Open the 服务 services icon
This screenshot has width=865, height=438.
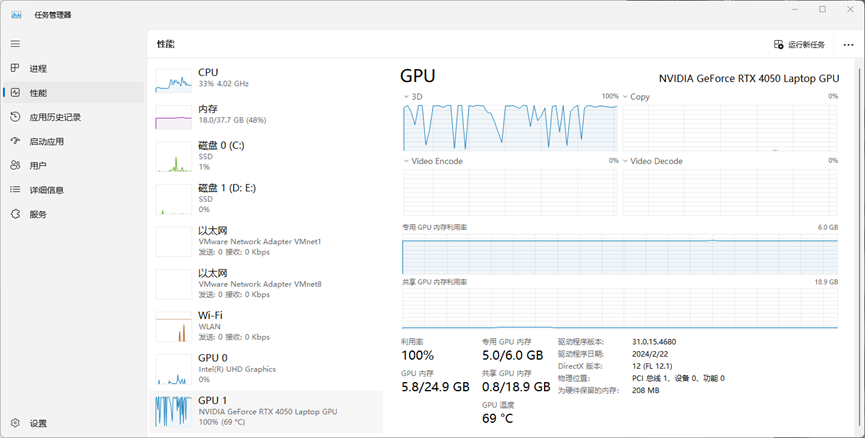[15, 214]
